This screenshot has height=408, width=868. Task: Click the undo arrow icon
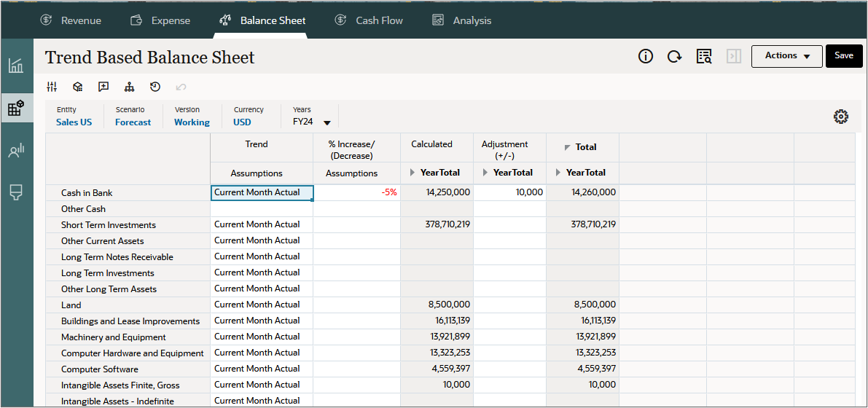pos(181,87)
